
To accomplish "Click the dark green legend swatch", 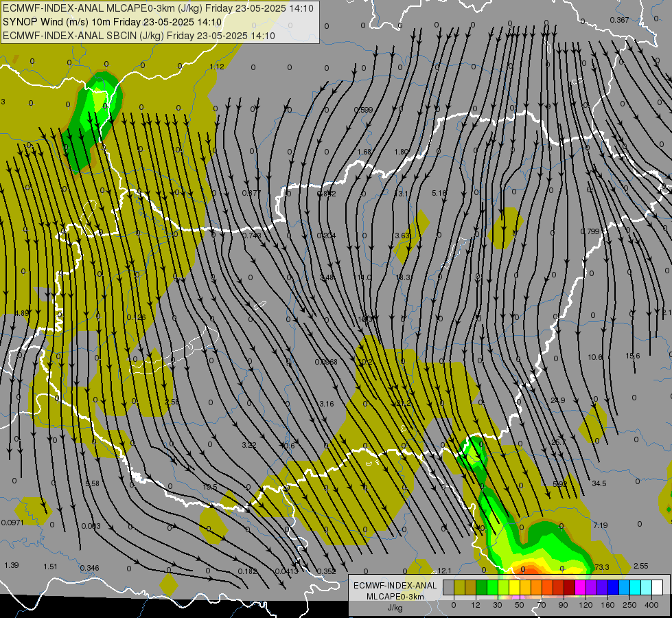I will click(482, 587).
